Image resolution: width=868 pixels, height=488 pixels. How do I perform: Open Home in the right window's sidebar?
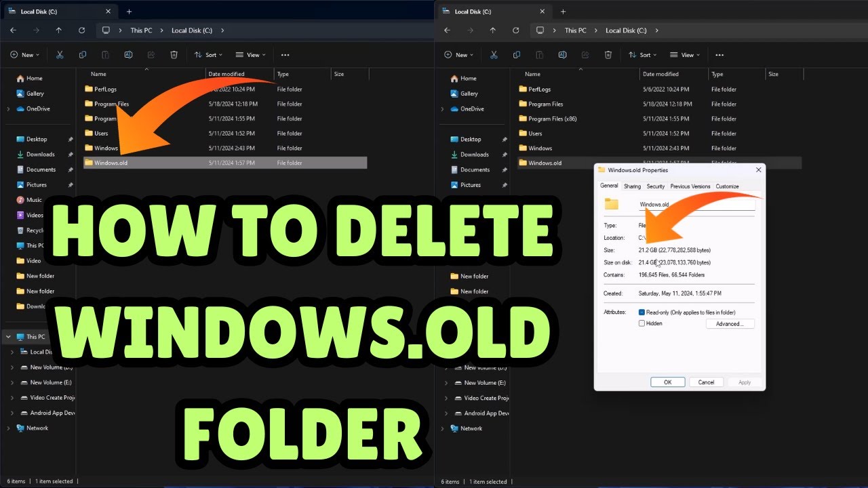(462, 79)
